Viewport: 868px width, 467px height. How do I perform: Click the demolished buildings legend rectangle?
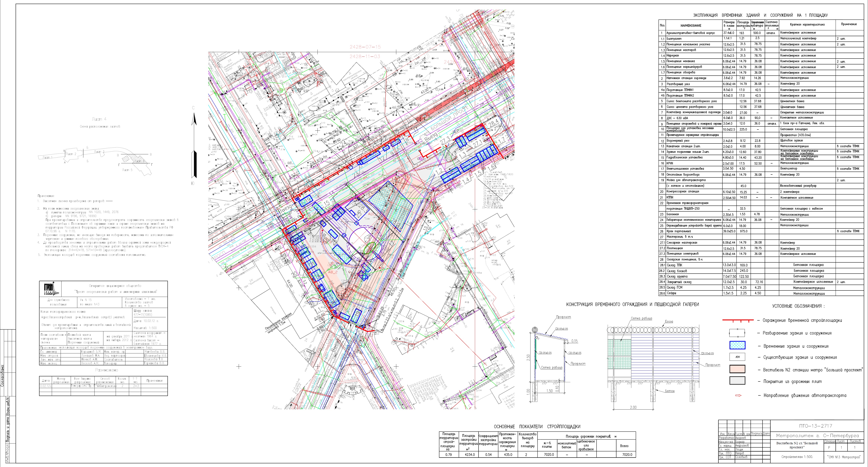click(x=737, y=333)
